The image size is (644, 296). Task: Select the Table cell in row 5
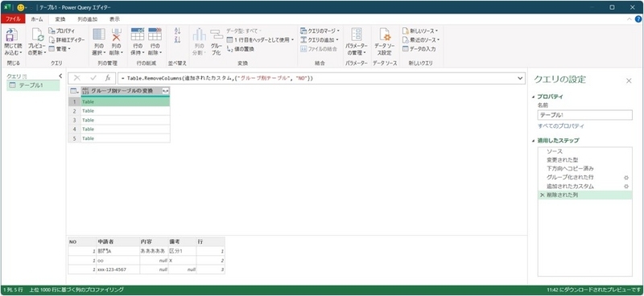(x=126, y=138)
